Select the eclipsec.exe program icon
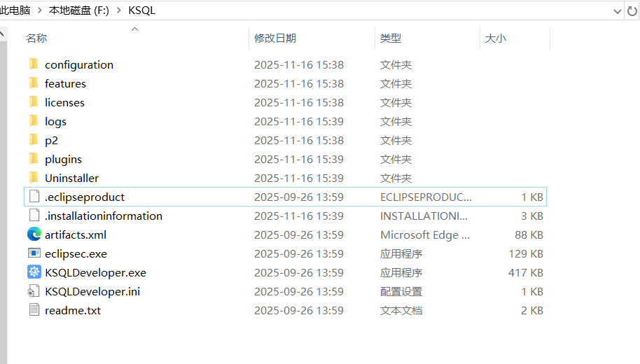Viewport: 640px width, 364px height. tap(34, 253)
